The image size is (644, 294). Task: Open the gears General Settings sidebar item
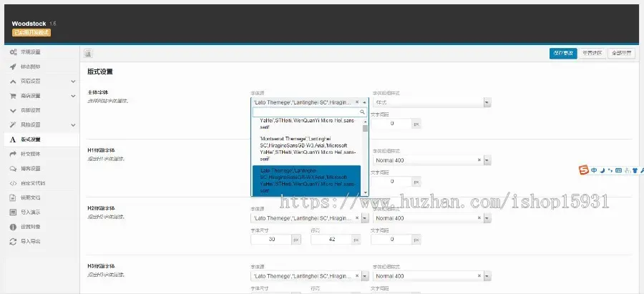pos(41,52)
